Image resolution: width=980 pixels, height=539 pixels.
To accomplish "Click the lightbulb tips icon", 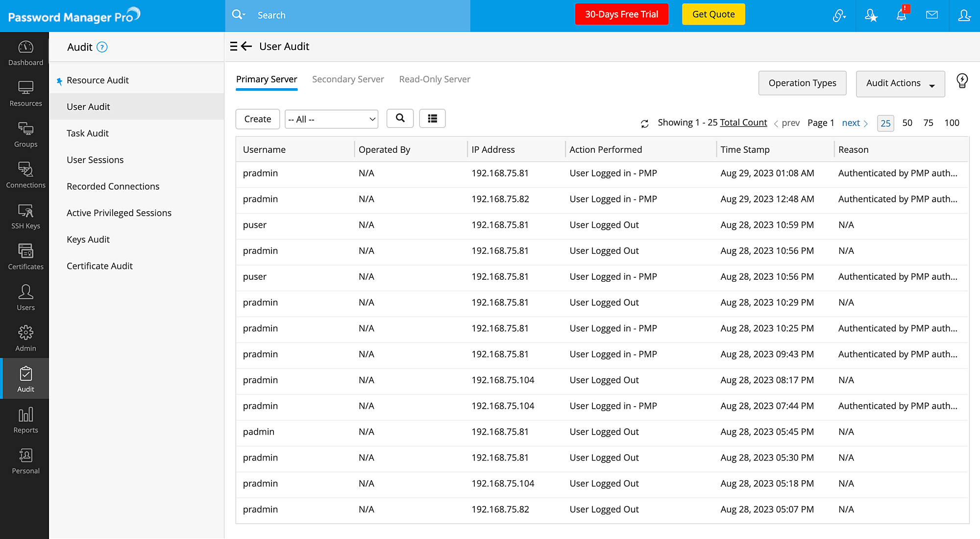I will pyautogui.click(x=962, y=81).
